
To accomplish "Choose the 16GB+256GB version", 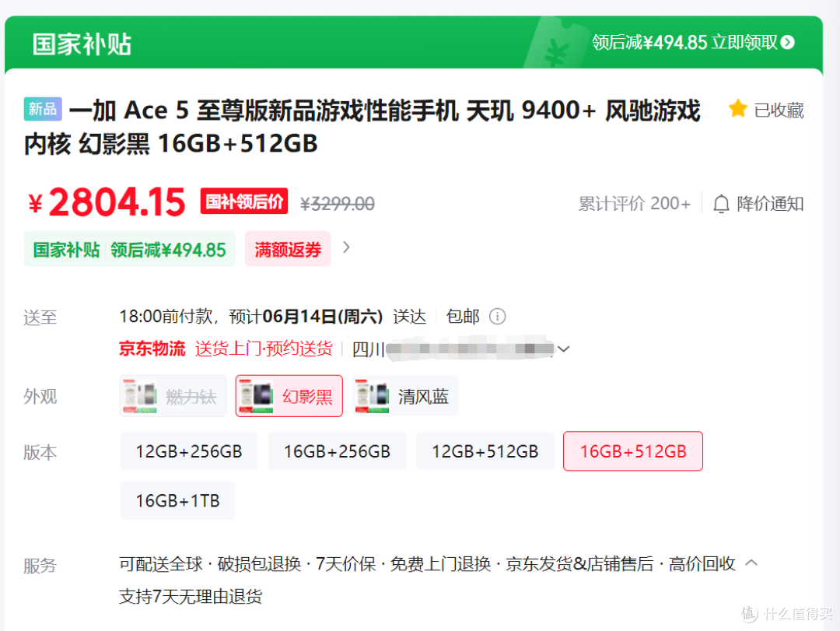I will coord(337,451).
